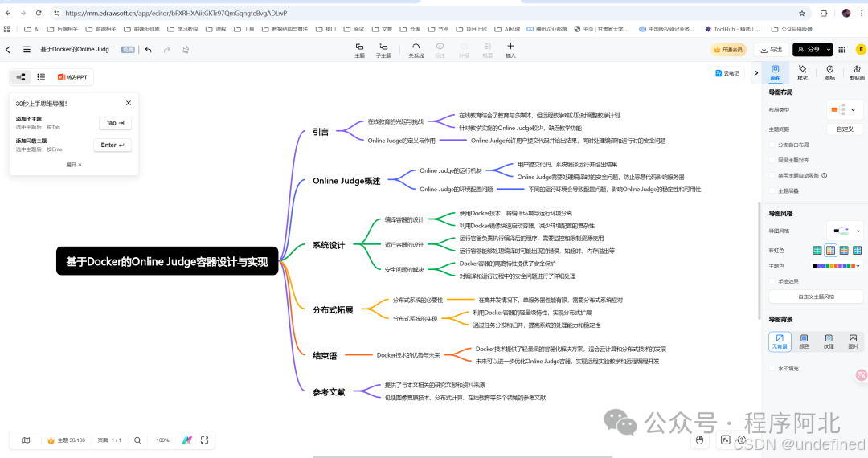The width and height of the screenshot is (868, 458).
Task: Undo the last edit
Action: coord(149,49)
